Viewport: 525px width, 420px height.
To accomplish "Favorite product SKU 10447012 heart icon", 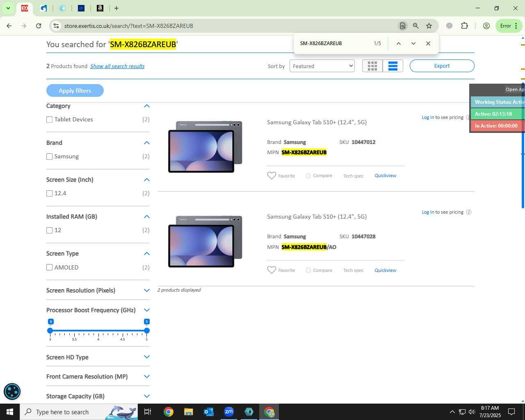I will coord(272,176).
